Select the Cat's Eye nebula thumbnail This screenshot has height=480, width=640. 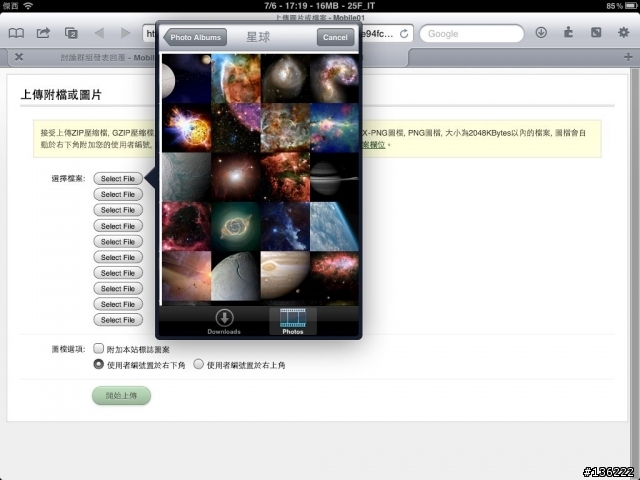[236, 227]
